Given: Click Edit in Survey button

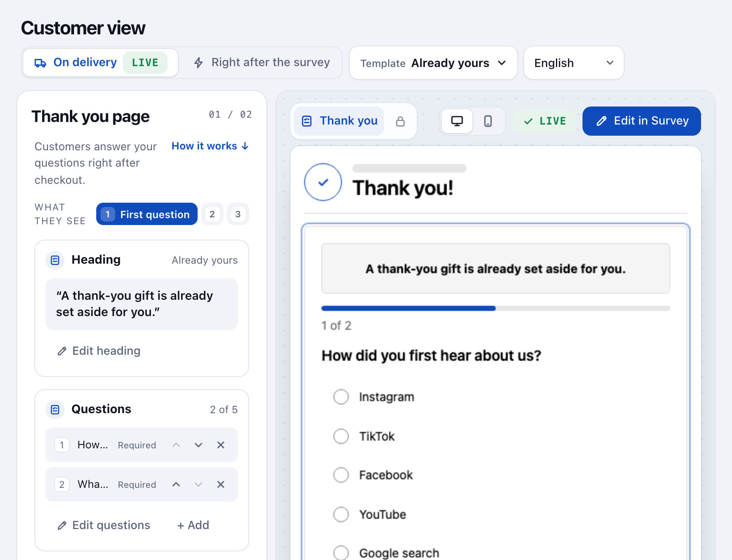Looking at the screenshot, I should click(x=642, y=121).
